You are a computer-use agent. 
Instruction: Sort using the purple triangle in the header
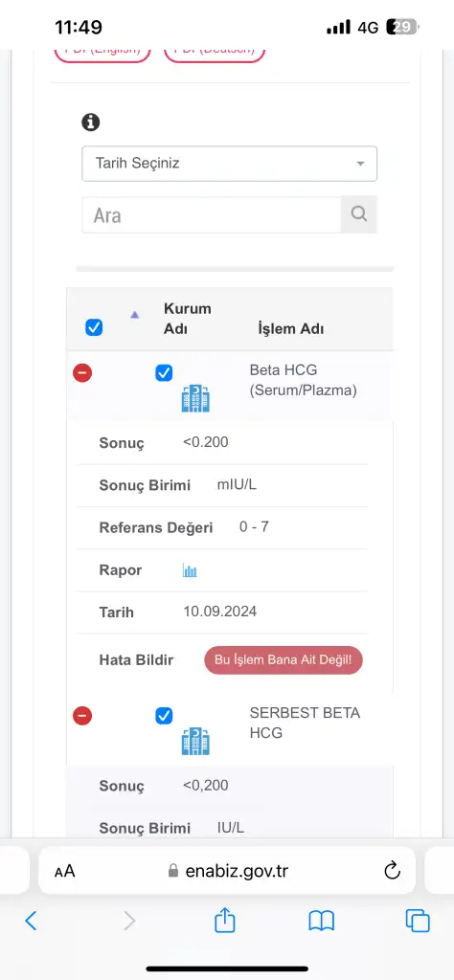point(134,314)
